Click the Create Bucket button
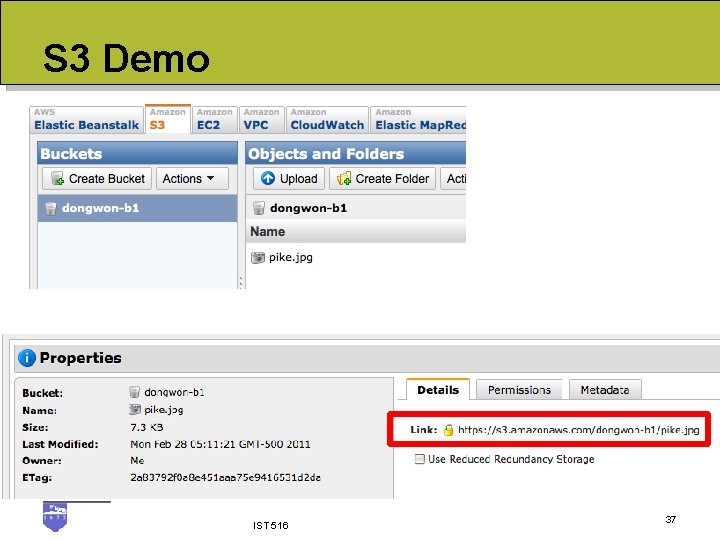Screen dimensions: 720x540 [x=97, y=179]
